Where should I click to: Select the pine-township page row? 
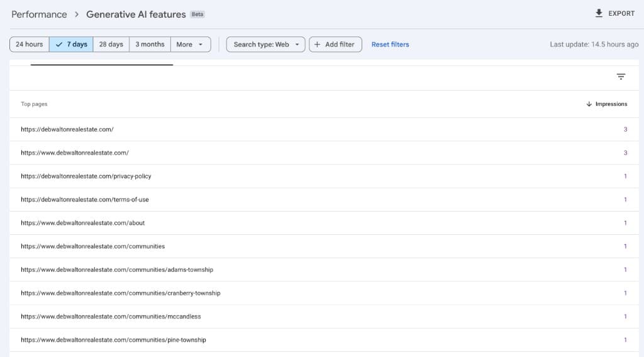pyautogui.click(x=324, y=340)
